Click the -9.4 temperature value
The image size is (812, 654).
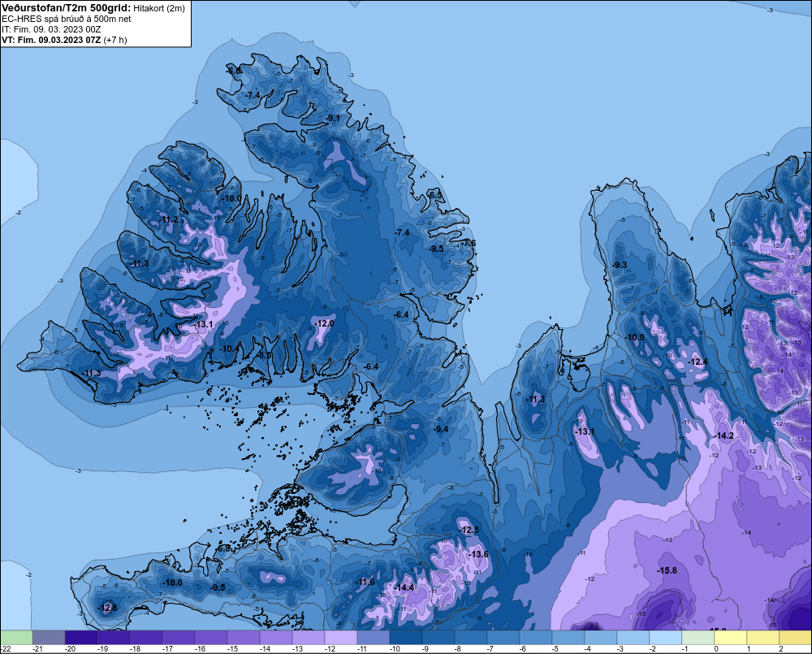pos(441,429)
